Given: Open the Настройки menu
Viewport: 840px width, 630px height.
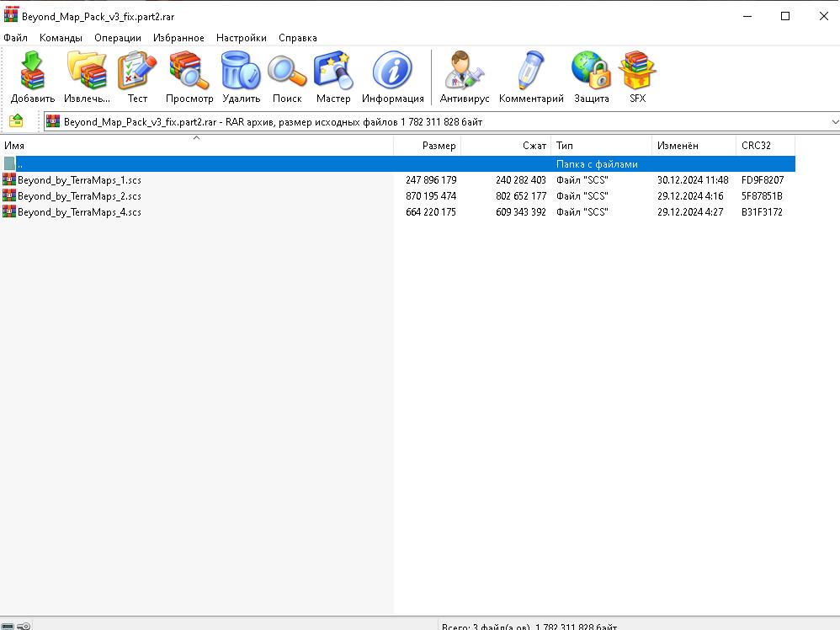Looking at the screenshot, I should tap(241, 38).
